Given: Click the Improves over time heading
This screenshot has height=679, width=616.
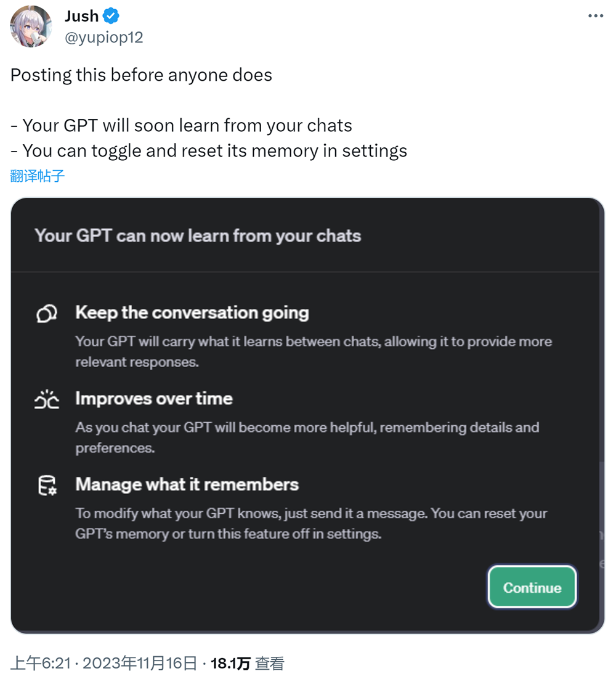Looking at the screenshot, I should (154, 399).
